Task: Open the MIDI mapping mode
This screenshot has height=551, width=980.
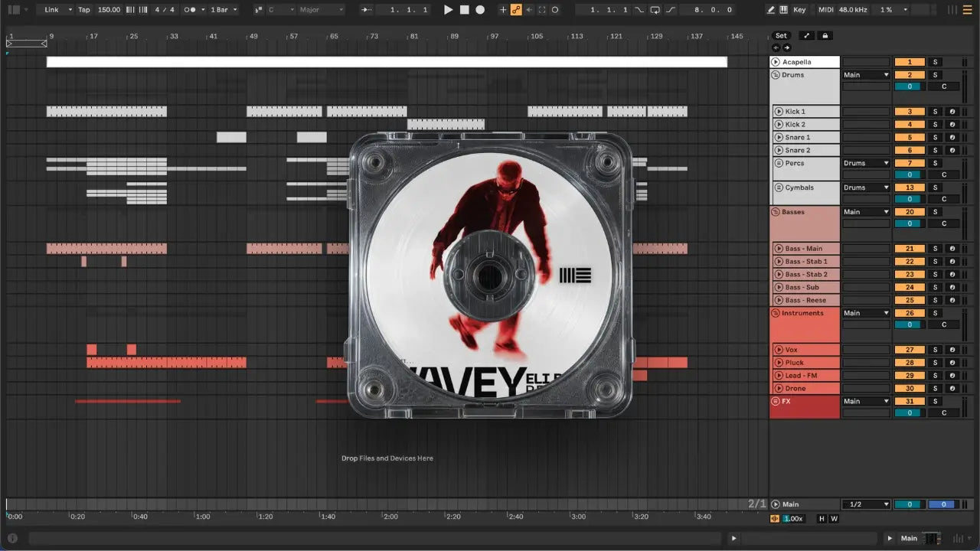Action: click(x=825, y=10)
